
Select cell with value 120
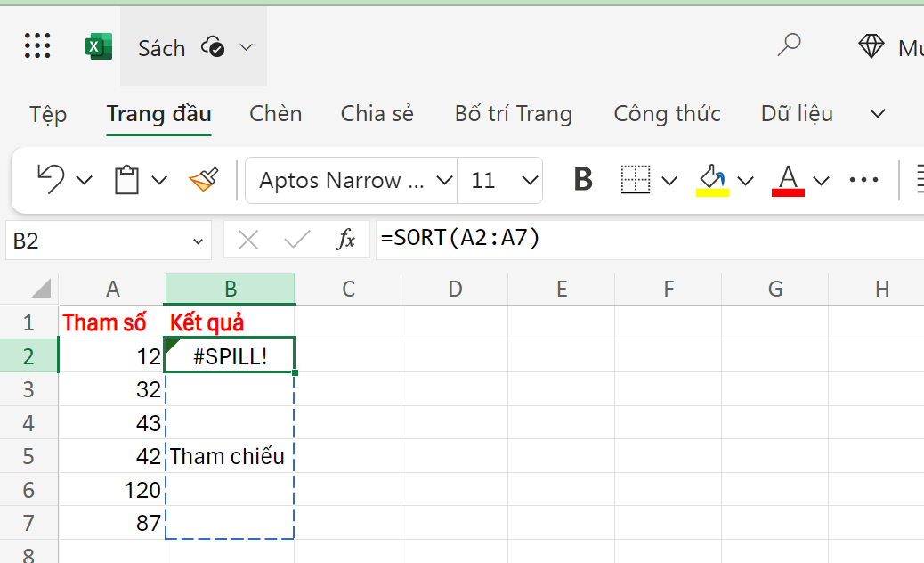[x=112, y=489]
